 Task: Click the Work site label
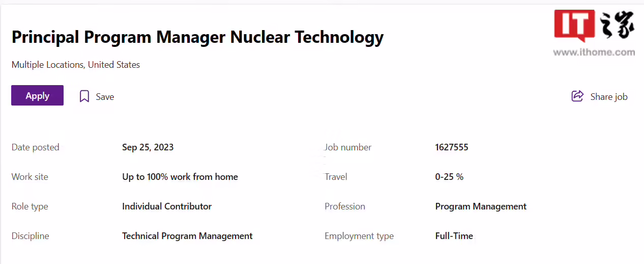(30, 177)
